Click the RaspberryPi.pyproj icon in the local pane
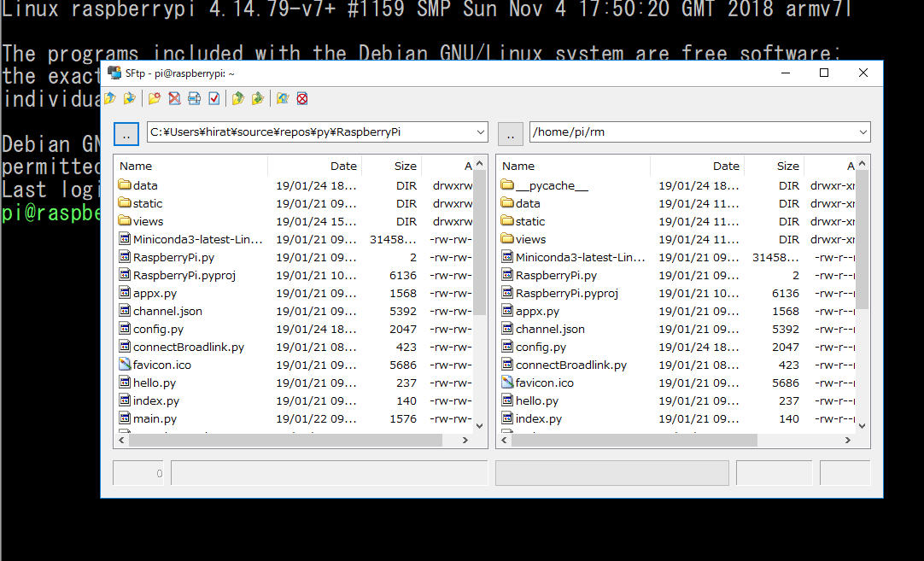Image resolution: width=924 pixels, height=561 pixels. (x=125, y=275)
